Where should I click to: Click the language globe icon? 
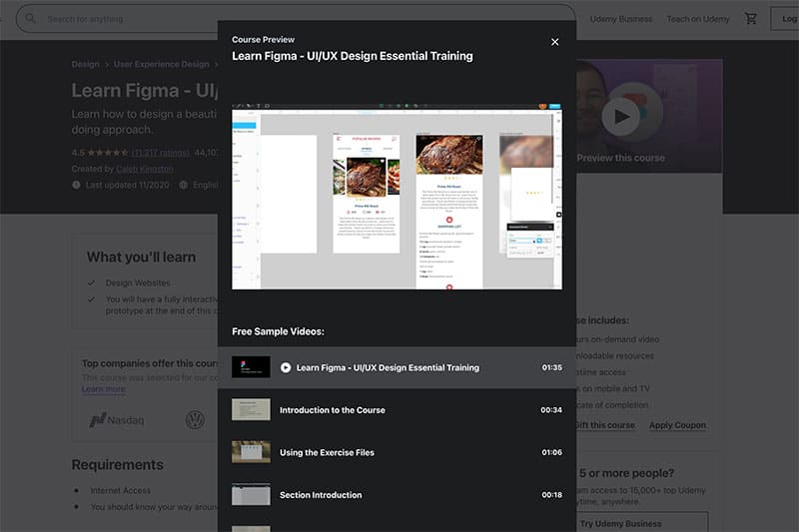(x=184, y=185)
